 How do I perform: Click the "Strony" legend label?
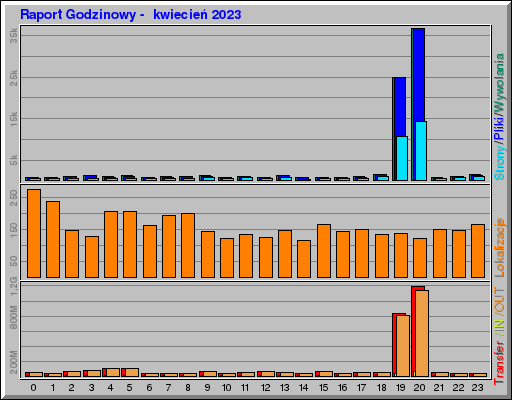click(499, 163)
